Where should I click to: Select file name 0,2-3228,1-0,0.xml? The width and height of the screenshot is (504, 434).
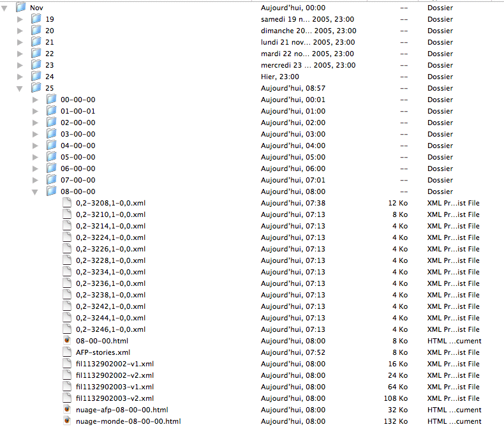[110, 261]
